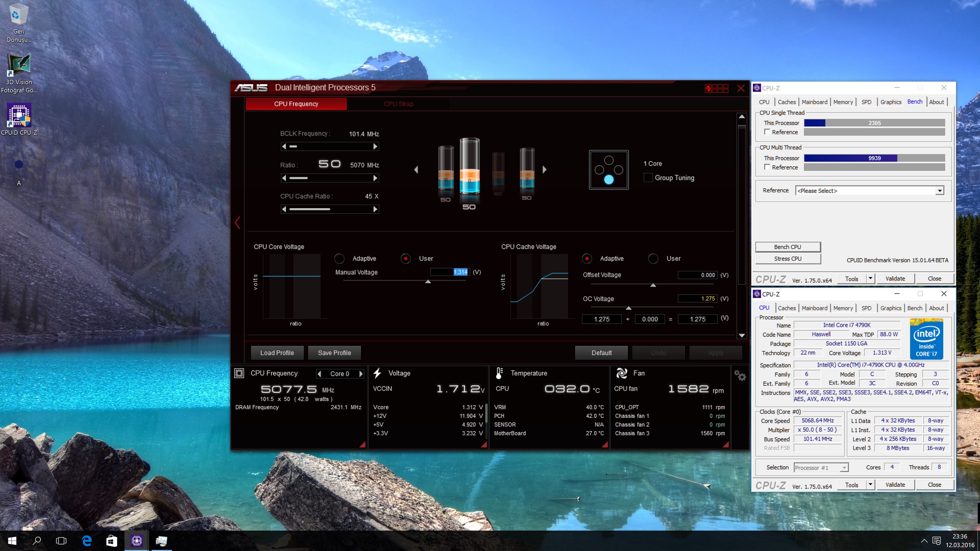Click the Load Profile button
The width and height of the screenshot is (980, 551).
(277, 353)
